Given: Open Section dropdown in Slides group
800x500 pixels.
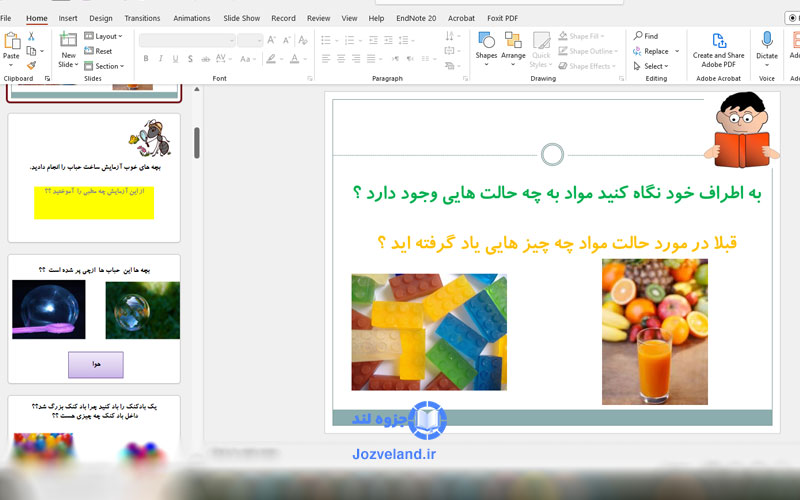Looking at the screenshot, I should [x=104, y=66].
